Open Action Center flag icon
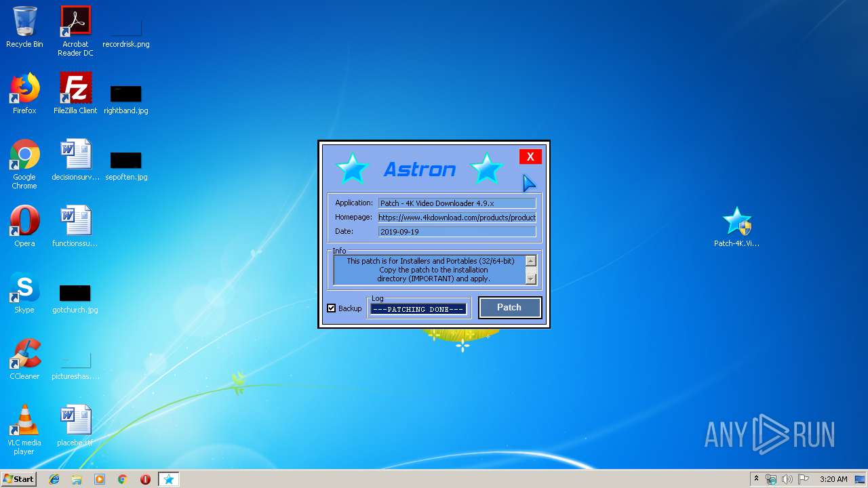Image resolution: width=868 pixels, height=488 pixels. pyautogui.click(x=804, y=479)
